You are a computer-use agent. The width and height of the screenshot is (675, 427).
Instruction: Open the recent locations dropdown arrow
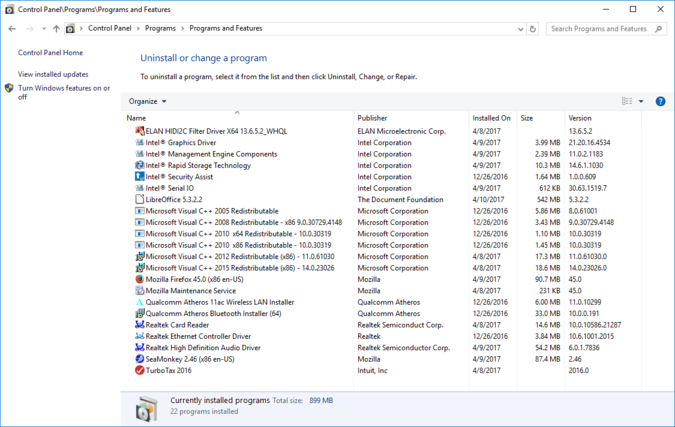pos(43,29)
